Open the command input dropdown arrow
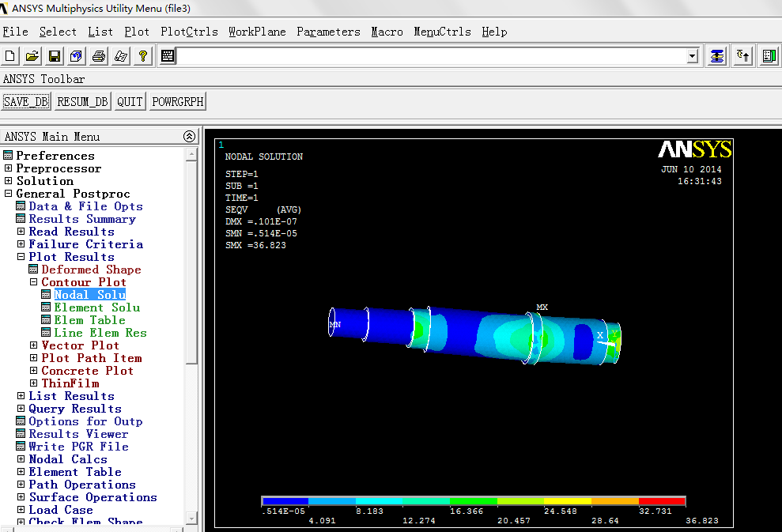 coord(693,56)
